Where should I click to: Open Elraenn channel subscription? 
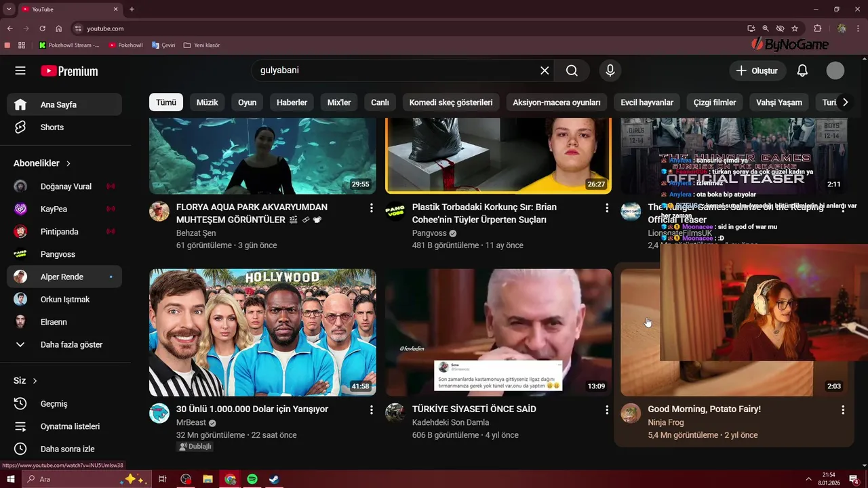point(64,322)
